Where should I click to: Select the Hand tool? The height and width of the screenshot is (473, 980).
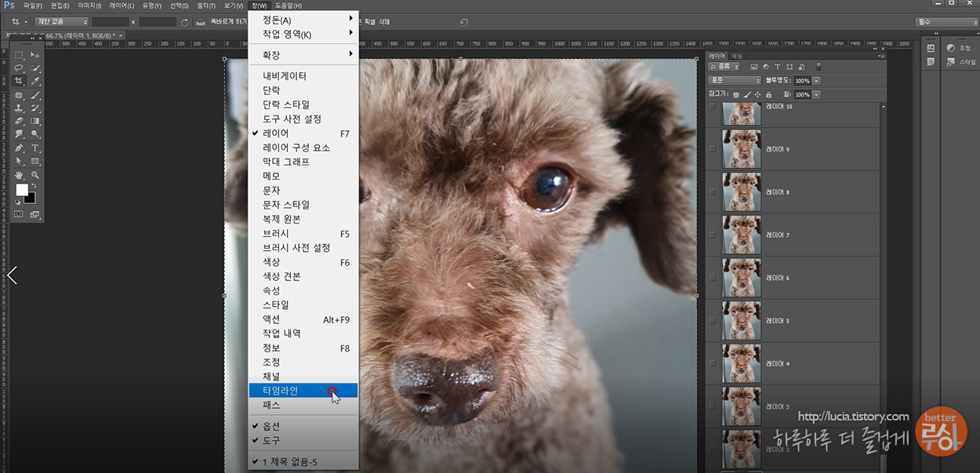pos(19,174)
